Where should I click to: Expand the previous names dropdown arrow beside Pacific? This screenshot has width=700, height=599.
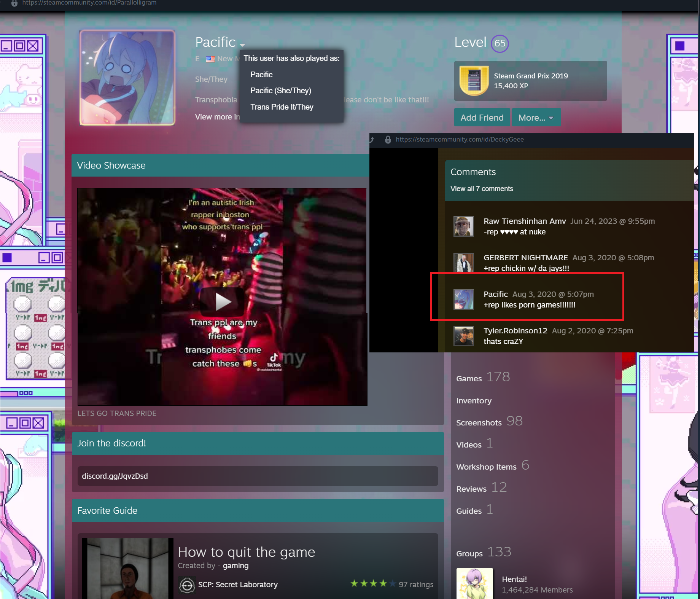click(x=242, y=45)
